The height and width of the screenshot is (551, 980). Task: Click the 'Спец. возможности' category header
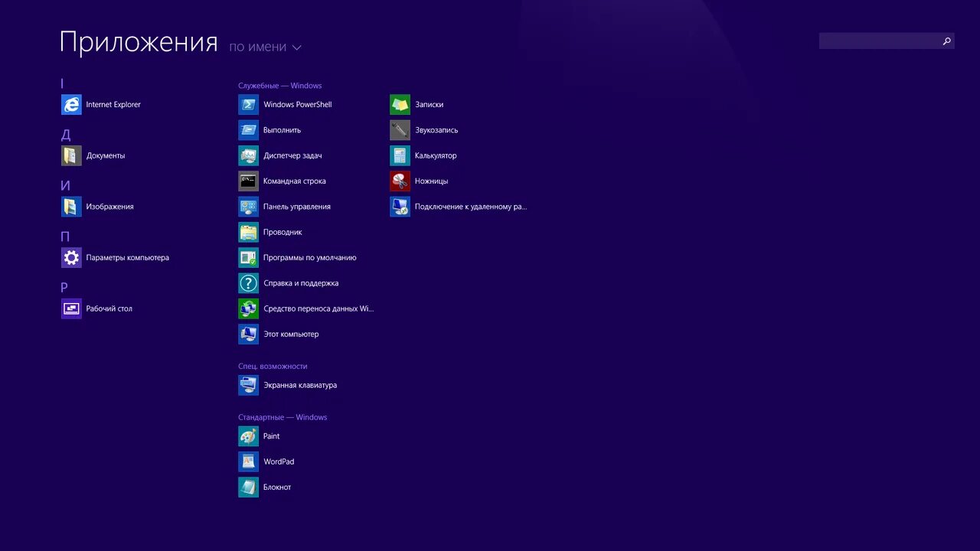click(273, 367)
